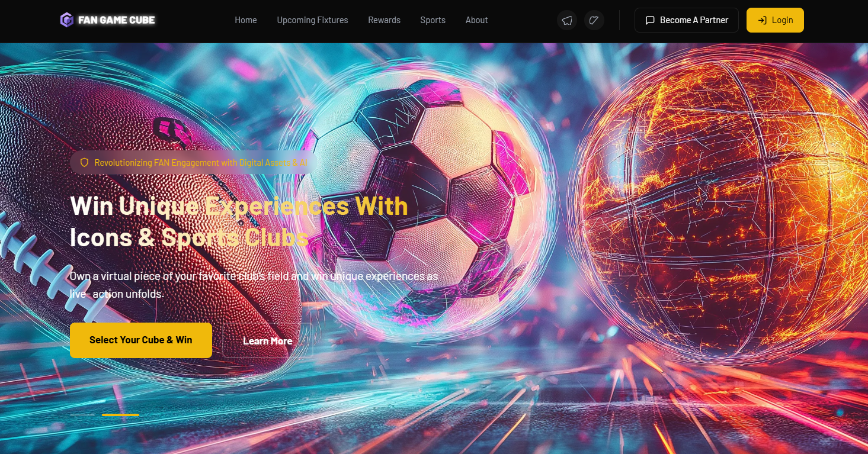The width and height of the screenshot is (868, 454).
Task: Navigate to the Rewards menu item
Action: pos(384,20)
